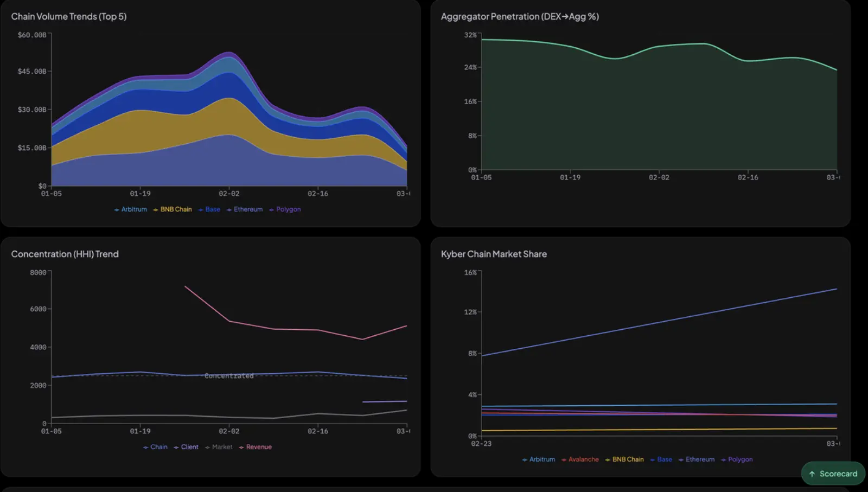Toggle Market series in Concentration HHI legend
This screenshot has width=868, height=492.
219,447
